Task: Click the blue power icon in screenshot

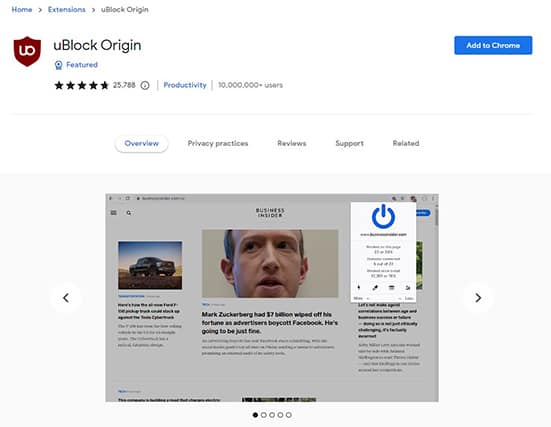Action: (383, 216)
